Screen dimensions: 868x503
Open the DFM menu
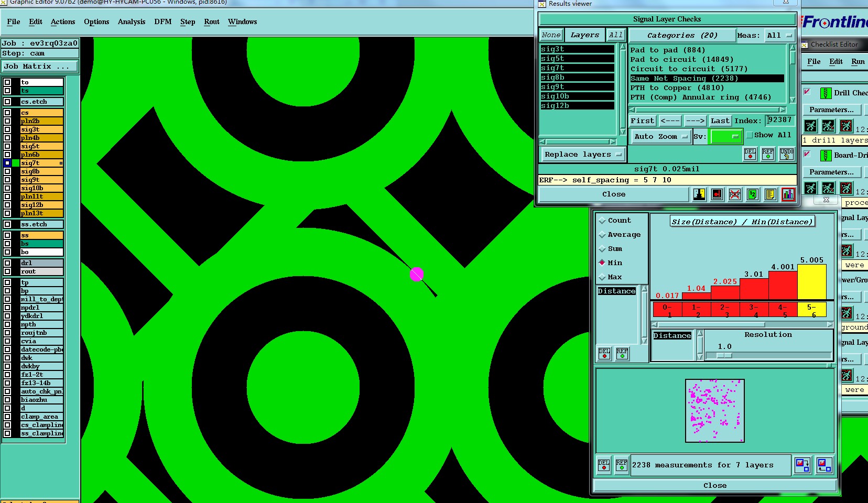tap(163, 22)
